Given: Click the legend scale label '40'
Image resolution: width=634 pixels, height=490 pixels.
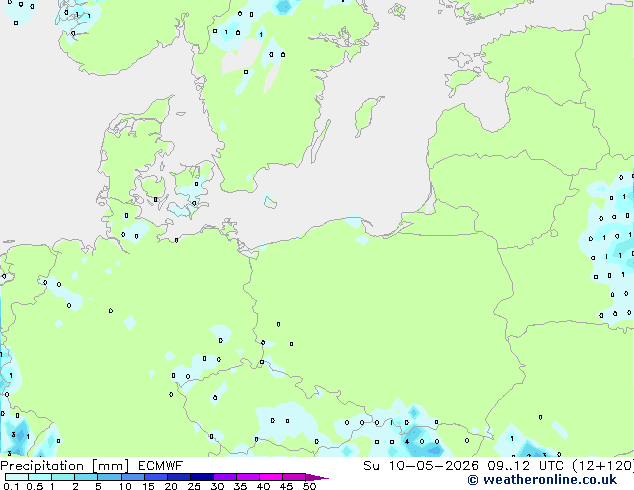Looking at the screenshot, I should tap(263, 486).
